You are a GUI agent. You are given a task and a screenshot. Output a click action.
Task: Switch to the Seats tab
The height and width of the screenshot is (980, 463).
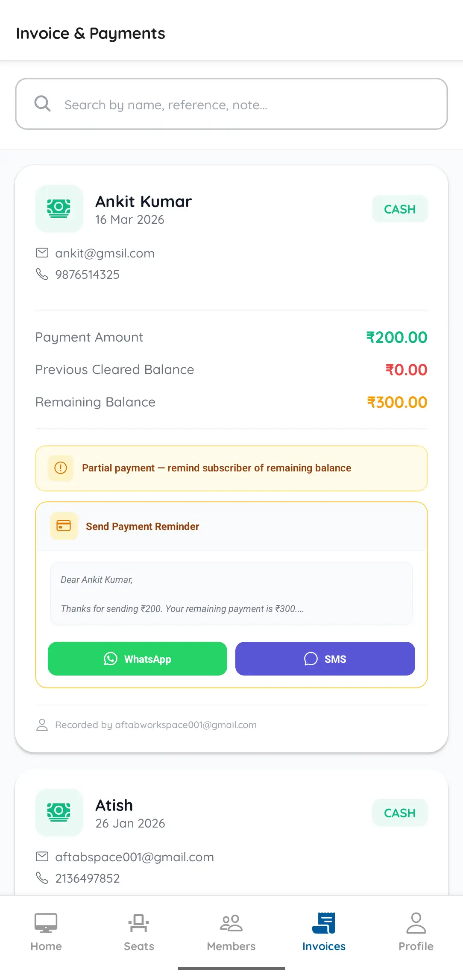click(139, 932)
